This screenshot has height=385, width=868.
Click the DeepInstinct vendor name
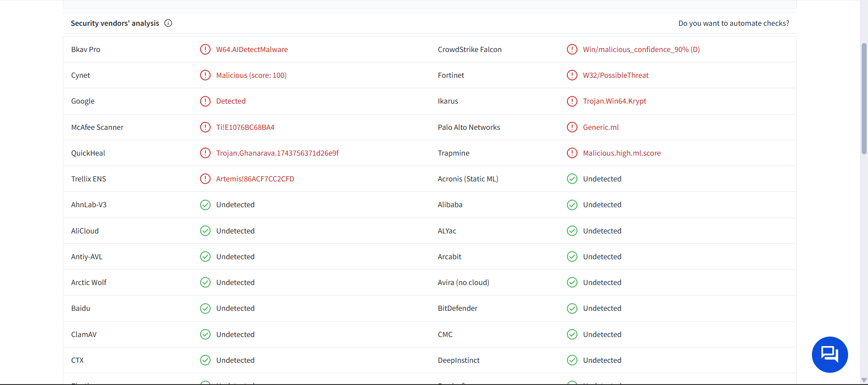click(x=459, y=360)
